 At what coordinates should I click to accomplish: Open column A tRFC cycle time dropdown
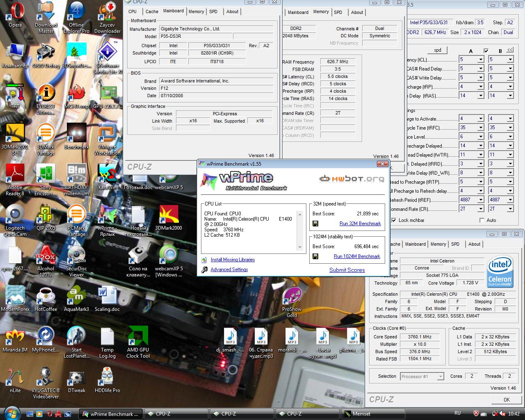click(x=481, y=128)
